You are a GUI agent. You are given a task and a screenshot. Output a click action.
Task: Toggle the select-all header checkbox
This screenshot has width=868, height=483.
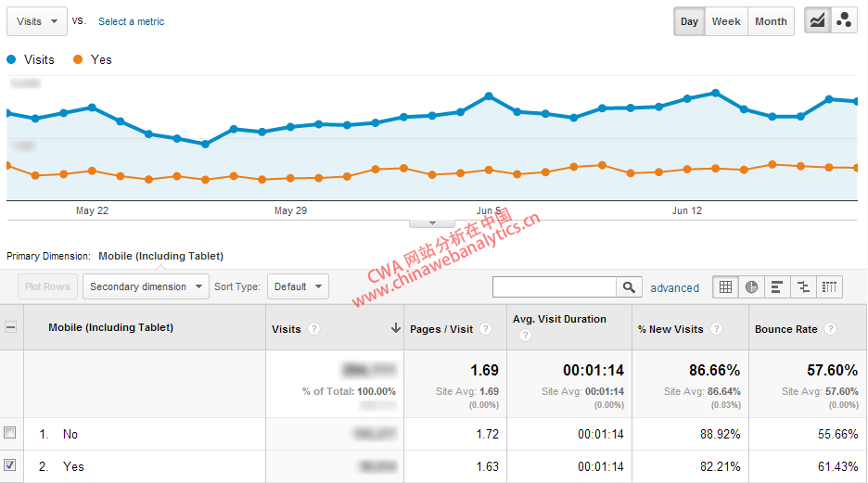pos(10,327)
